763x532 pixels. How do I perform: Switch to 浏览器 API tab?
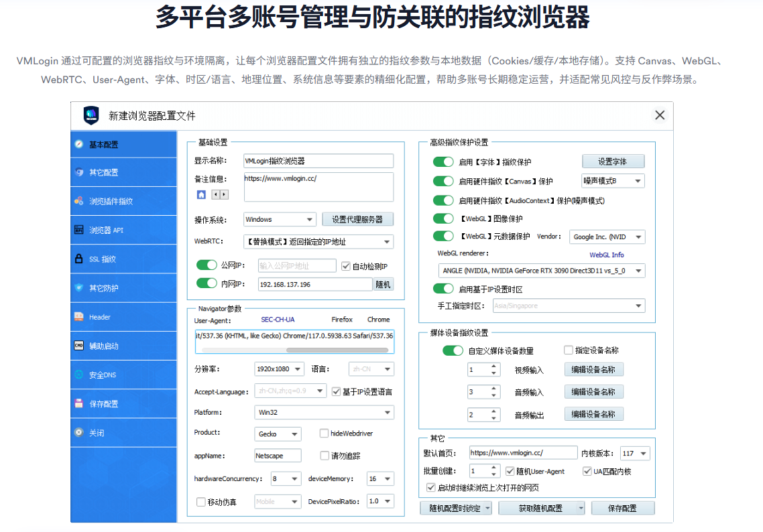click(123, 230)
